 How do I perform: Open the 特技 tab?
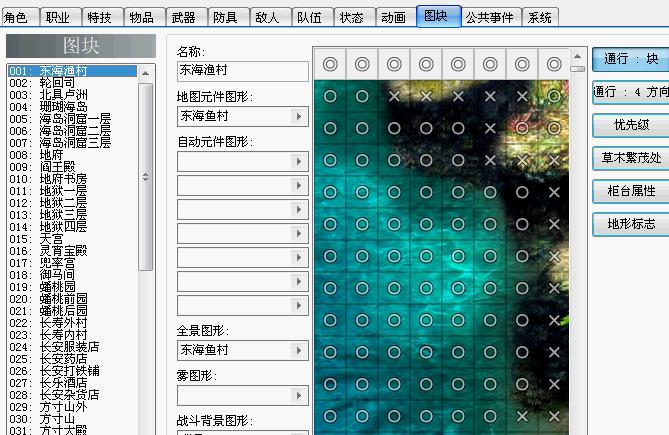[102, 17]
